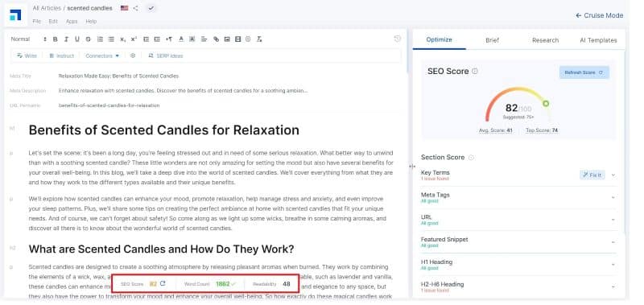Apply strikethrough formatting
The image size is (644, 305).
click(88, 39)
